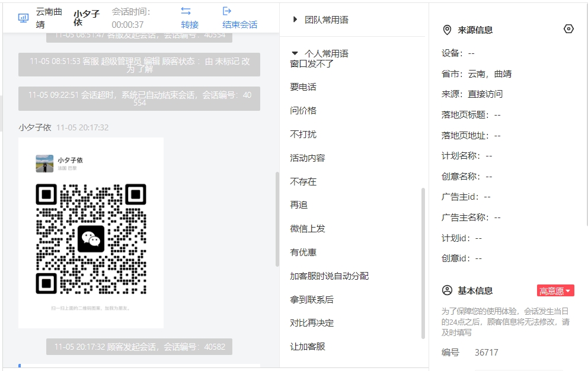Click the 08:51:53 customer status edit message
This screenshot has width=588, height=371.
click(139, 65)
